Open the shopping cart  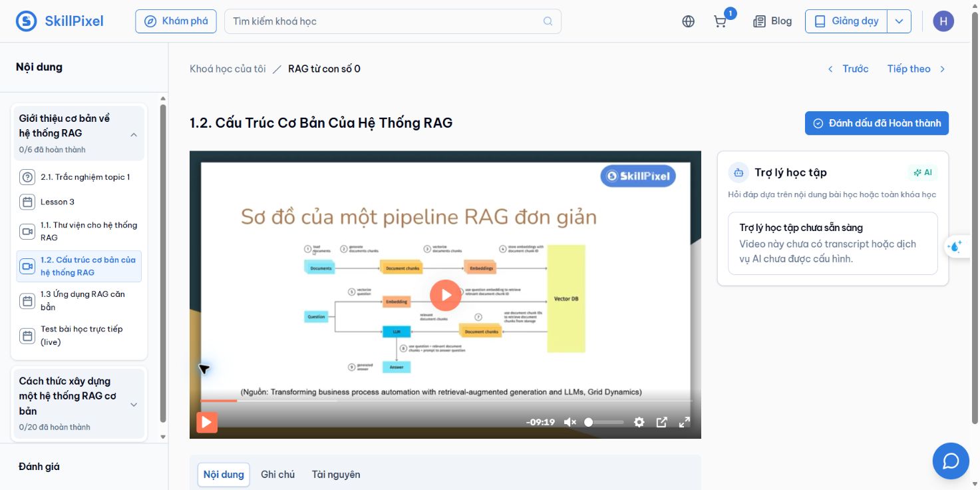pyautogui.click(x=720, y=21)
